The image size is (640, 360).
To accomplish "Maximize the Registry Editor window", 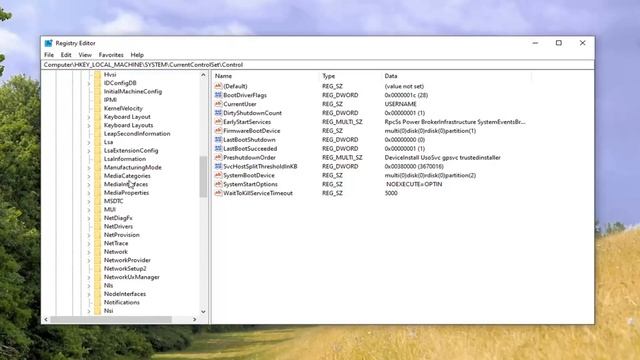I will 559,43.
